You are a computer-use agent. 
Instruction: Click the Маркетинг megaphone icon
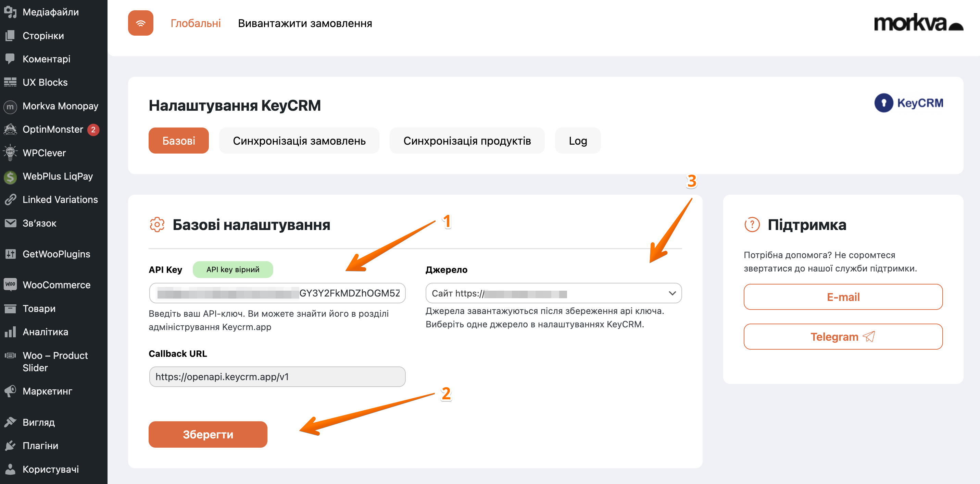tap(10, 391)
